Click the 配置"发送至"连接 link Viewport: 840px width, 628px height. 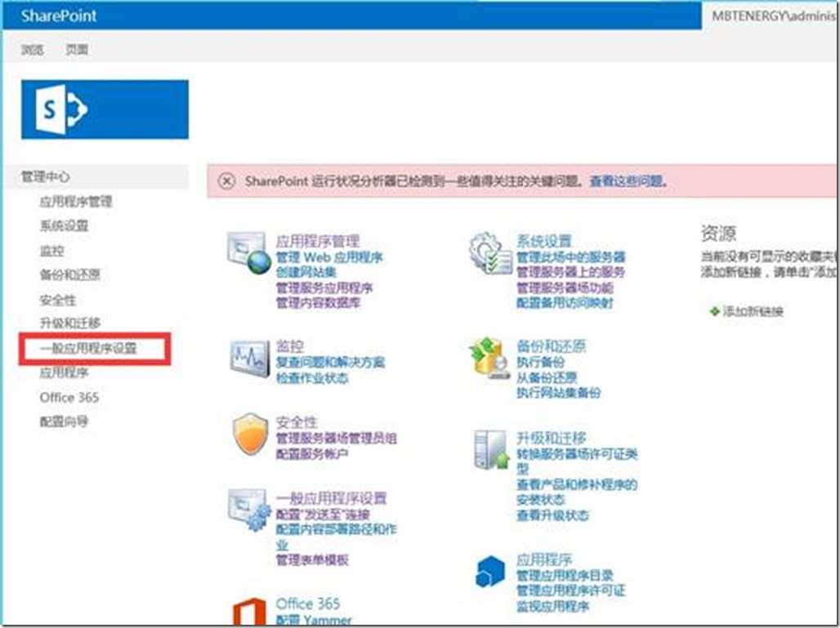point(323,514)
